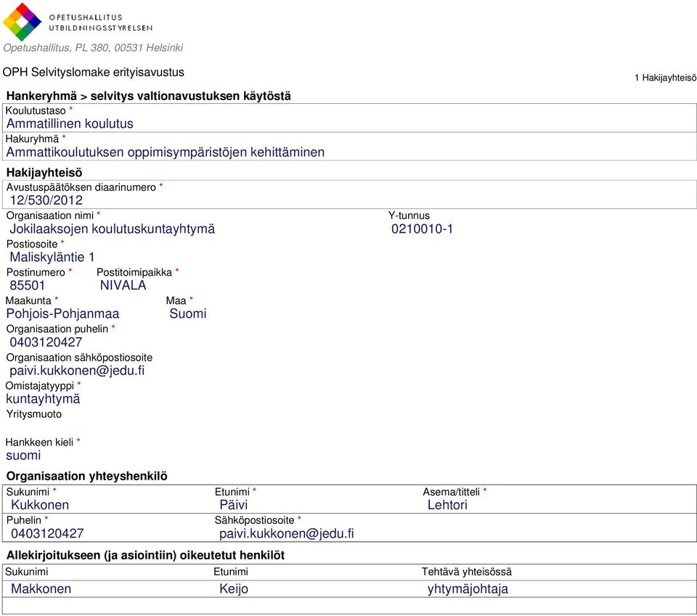Select the region 'Pohjois-Pohjanmaa'
Viewport: 697px width, 616px height.
62,314
